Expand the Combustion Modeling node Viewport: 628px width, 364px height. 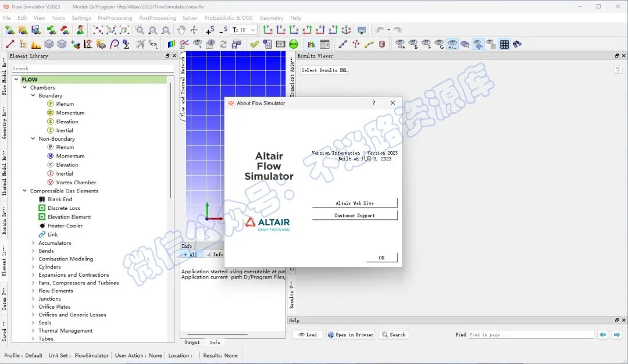[33, 259]
